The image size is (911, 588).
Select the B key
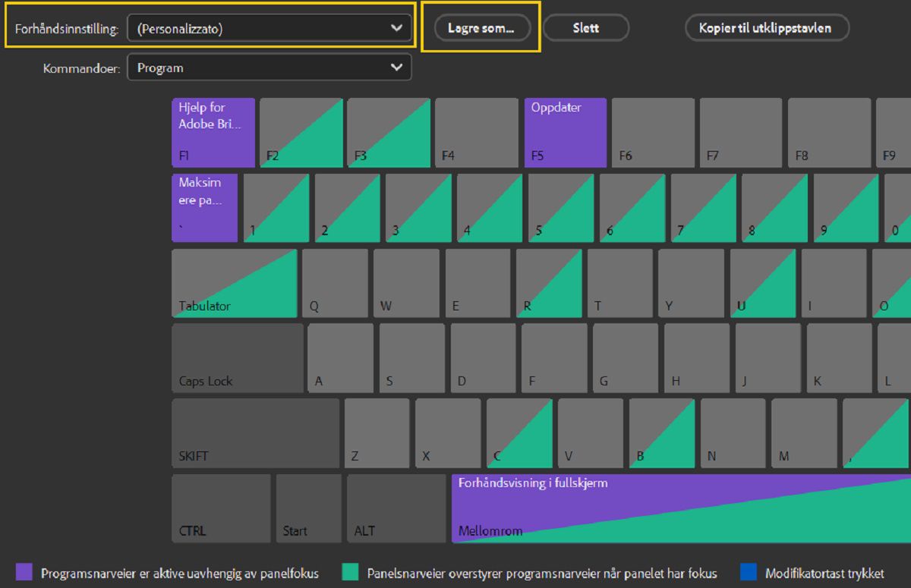(x=662, y=433)
